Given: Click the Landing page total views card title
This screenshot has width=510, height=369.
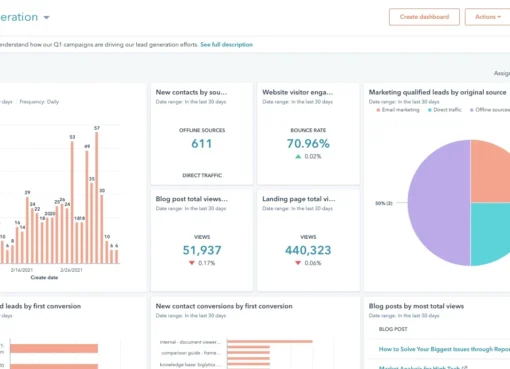Looking at the screenshot, I should (299, 199).
